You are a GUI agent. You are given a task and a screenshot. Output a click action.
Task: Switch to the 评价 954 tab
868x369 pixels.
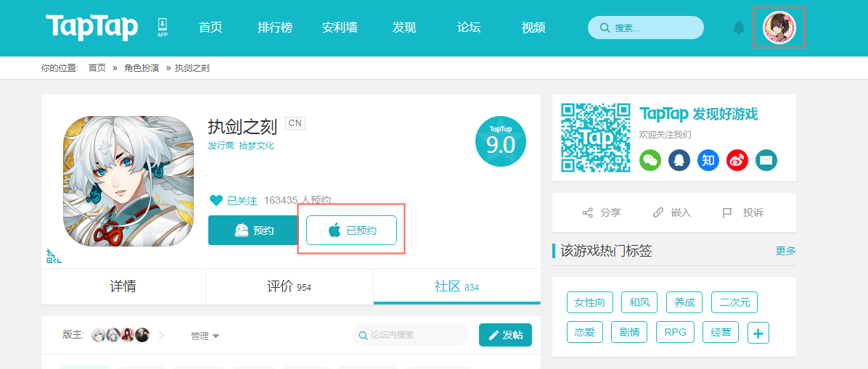(x=290, y=286)
